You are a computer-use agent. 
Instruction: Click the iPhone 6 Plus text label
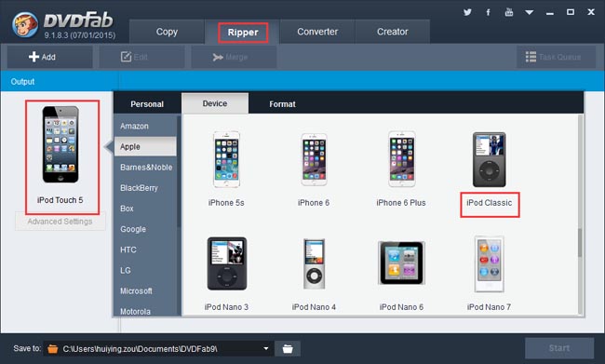(x=401, y=203)
